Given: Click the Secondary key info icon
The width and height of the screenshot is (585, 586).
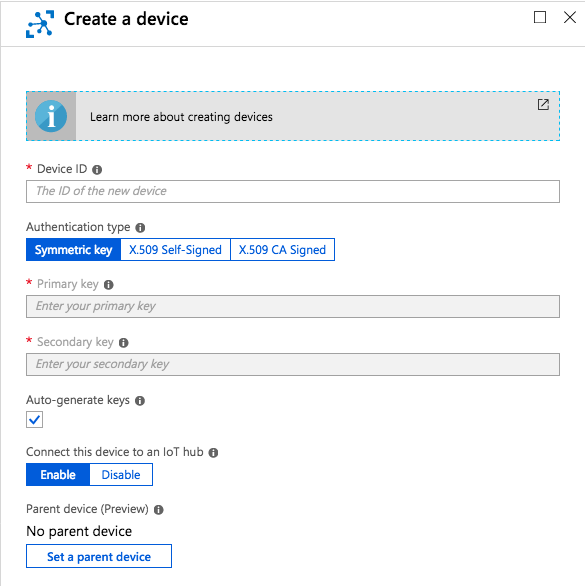Looking at the screenshot, I should 123,343.
